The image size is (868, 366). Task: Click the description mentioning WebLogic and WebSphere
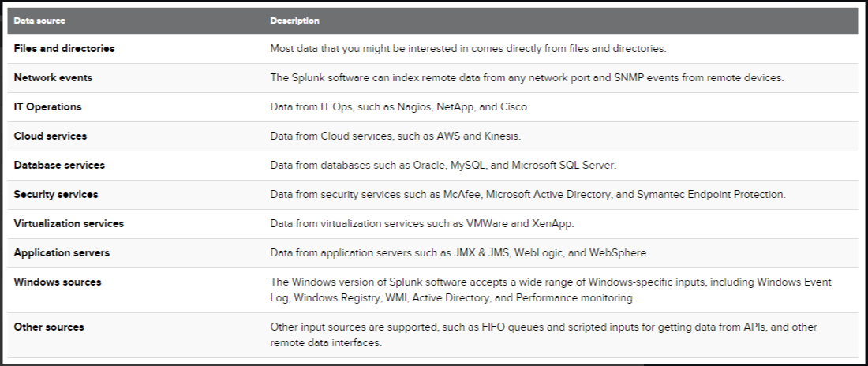point(459,253)
